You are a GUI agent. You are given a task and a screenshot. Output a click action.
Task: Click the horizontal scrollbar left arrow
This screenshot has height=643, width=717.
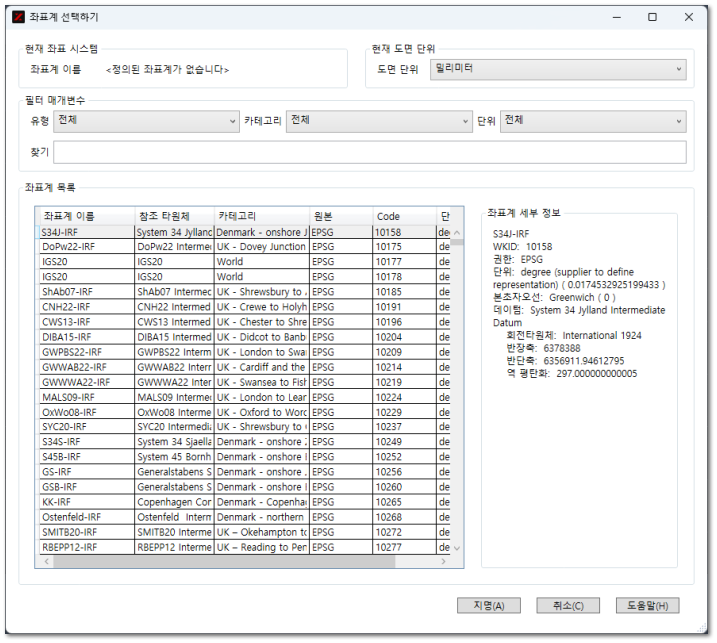[x=47, y=561]
